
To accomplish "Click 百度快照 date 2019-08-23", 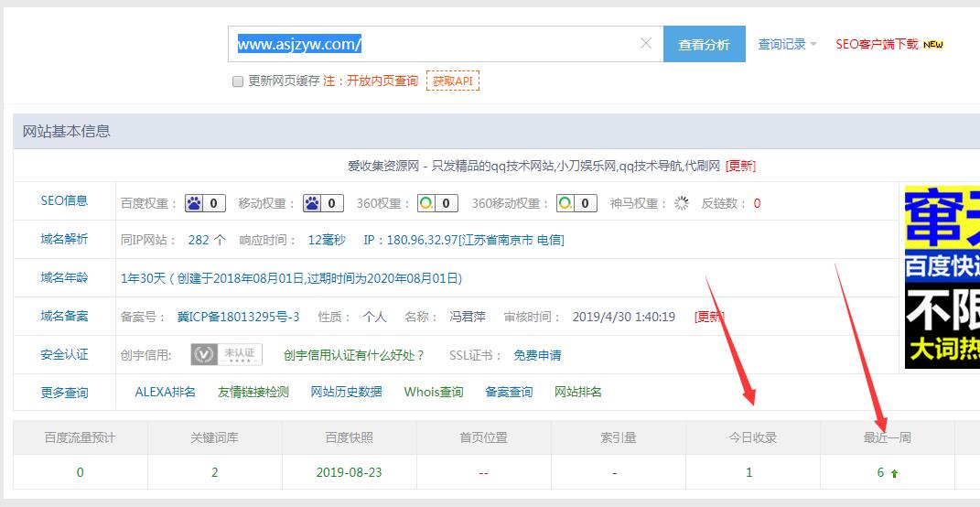I will (349, 472).
